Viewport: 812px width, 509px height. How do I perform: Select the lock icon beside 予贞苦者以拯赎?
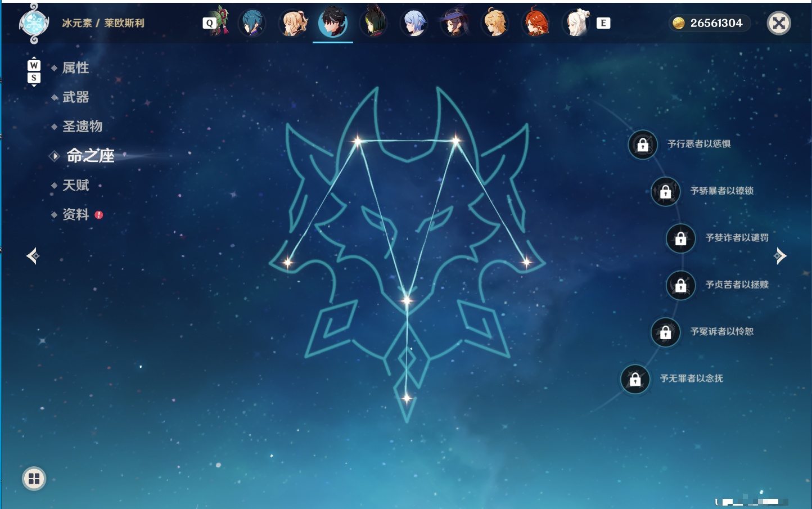(681, 286)
